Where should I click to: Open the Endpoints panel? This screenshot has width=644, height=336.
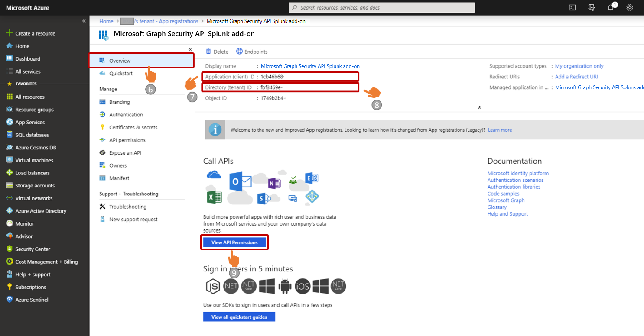[x=252, y=52]
